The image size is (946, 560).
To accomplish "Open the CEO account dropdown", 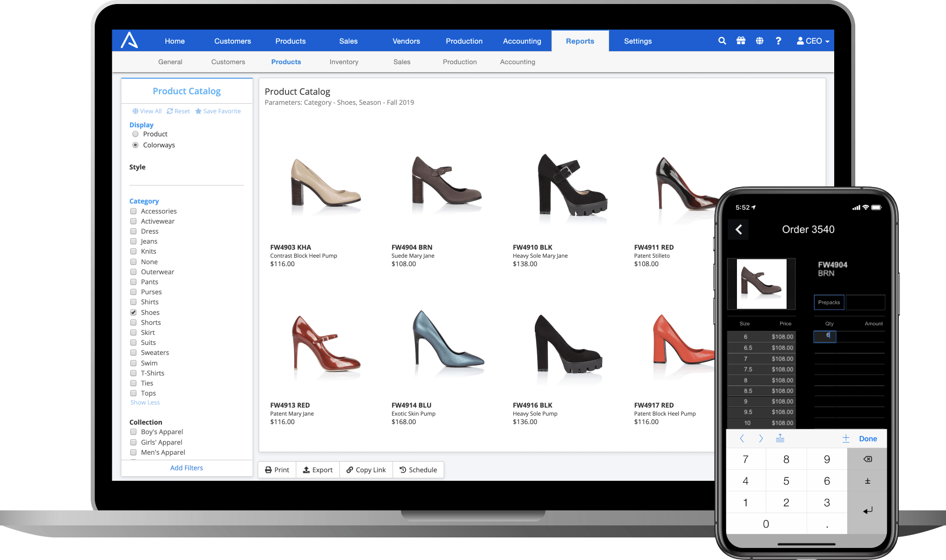I will (x=812, y=41).
